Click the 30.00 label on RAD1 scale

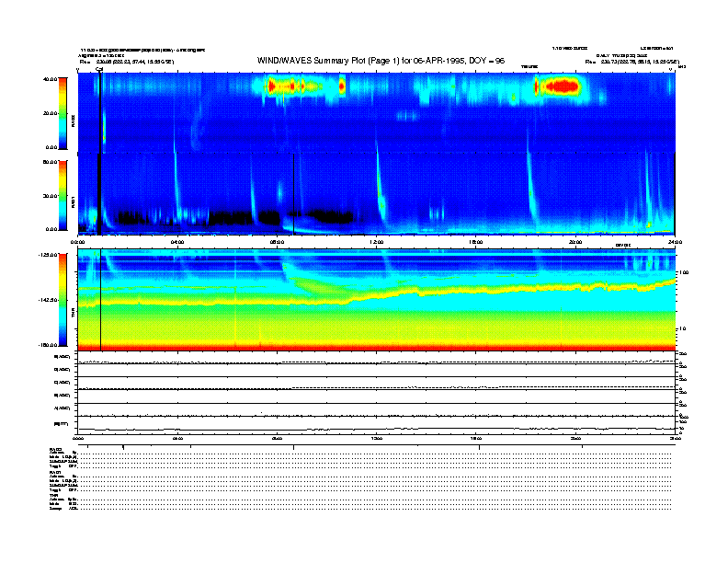pos(50,196)
